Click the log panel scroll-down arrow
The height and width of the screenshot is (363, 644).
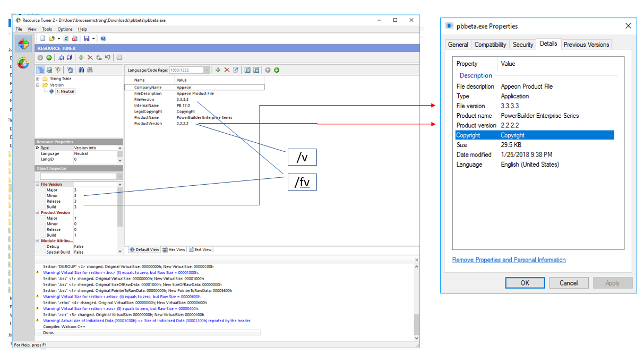point(416,338)
